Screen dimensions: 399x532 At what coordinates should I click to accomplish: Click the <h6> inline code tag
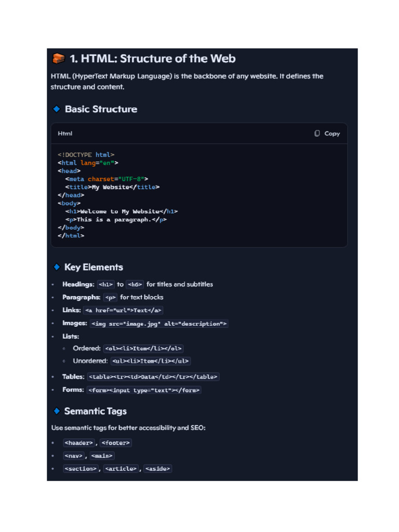click(135, 285)
